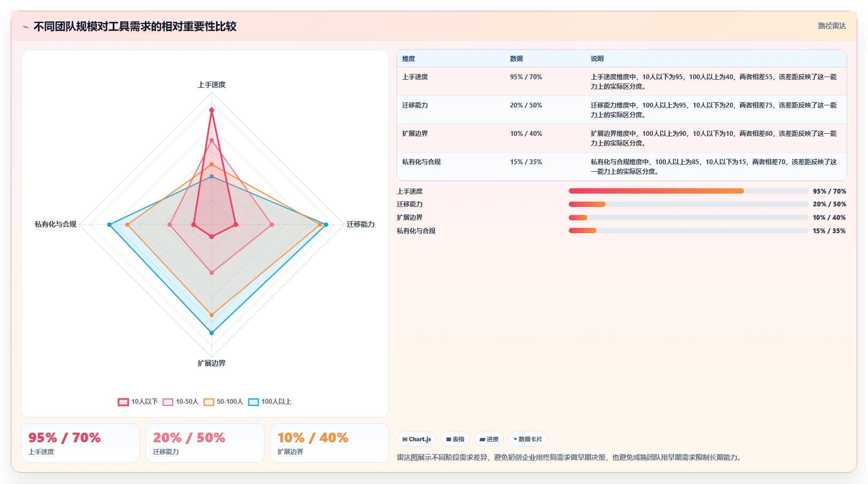Click the 上手速度 radar axis label
Screen dimensions: 868x484
212,84
